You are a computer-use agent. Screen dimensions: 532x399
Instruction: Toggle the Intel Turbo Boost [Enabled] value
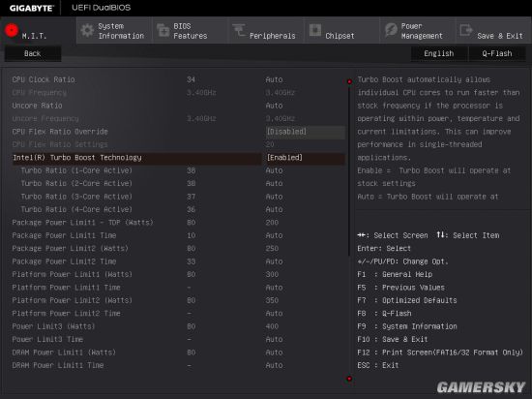[306, 158]
